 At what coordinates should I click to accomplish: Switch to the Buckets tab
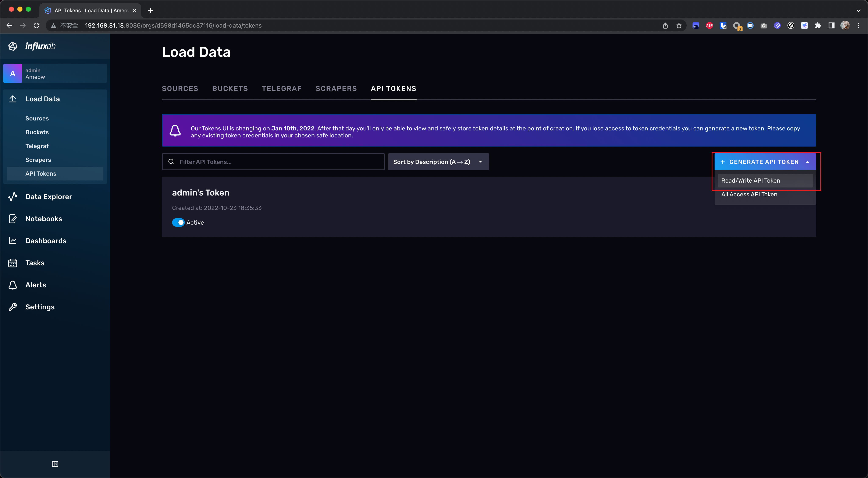(230, 89)
